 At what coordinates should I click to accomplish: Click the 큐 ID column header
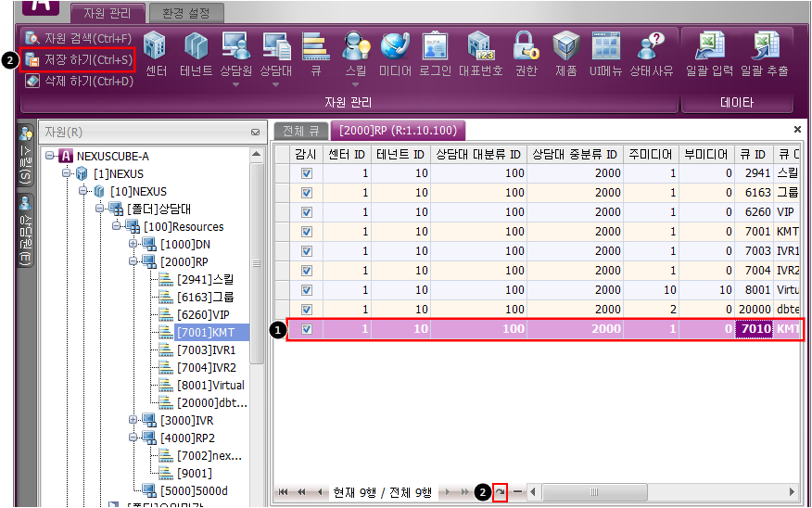click(753, 154)
